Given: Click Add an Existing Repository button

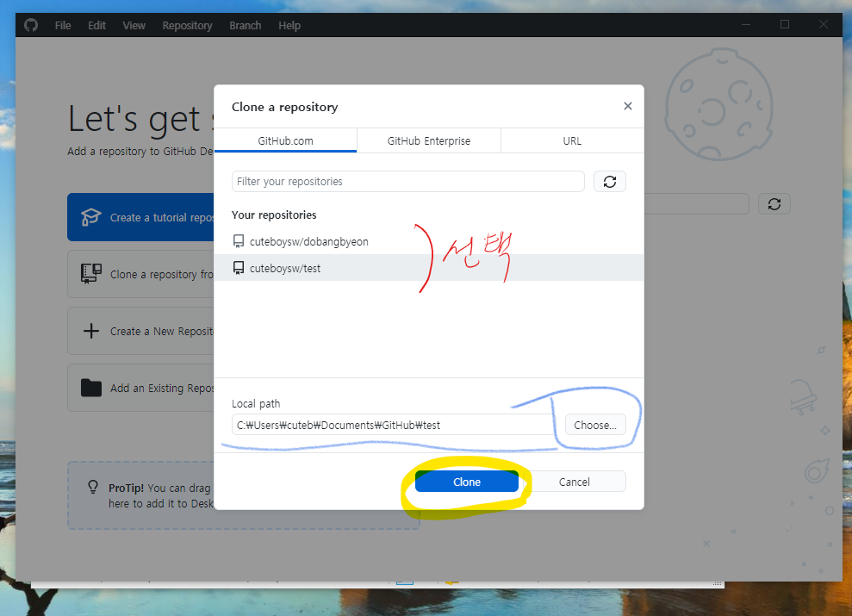Looking at the screenshot, I should 140,388.
